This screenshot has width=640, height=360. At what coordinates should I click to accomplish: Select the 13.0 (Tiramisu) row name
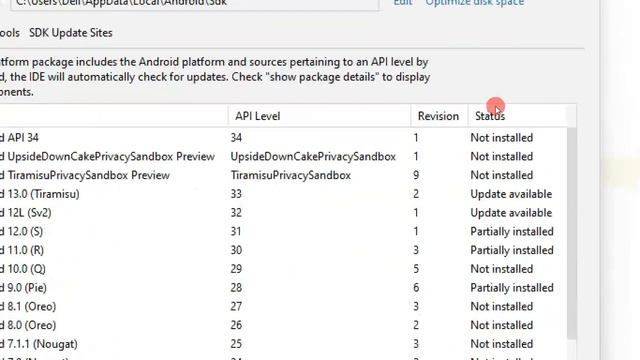pyautogui.click(x=40, y=194)
